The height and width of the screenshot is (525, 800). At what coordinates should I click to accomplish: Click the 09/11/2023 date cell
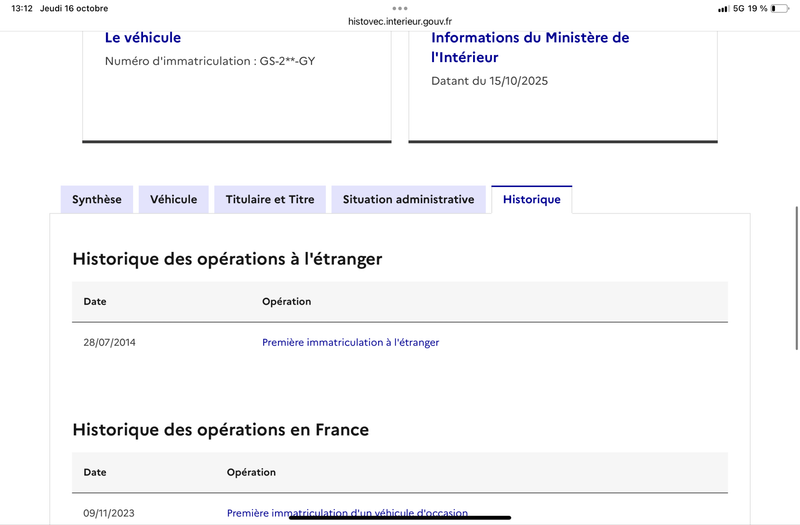coord(109,513)
